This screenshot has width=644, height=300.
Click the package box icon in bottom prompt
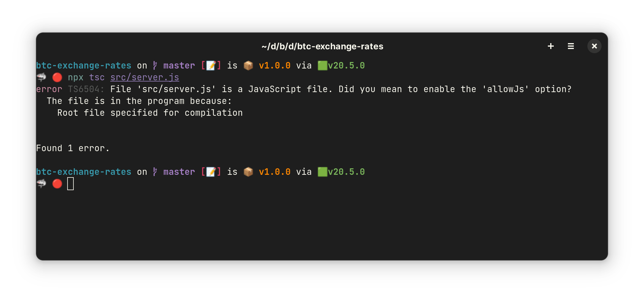tap(248, 172)
